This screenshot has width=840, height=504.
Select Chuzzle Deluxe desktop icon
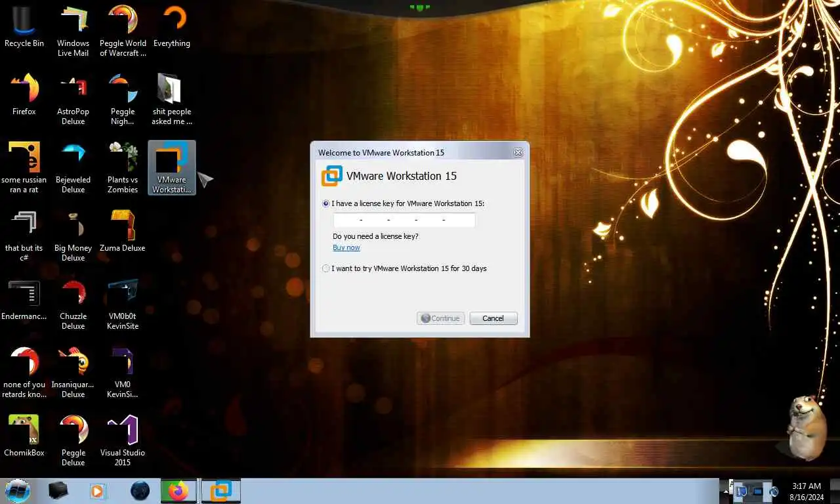click(x=73, y=304)
